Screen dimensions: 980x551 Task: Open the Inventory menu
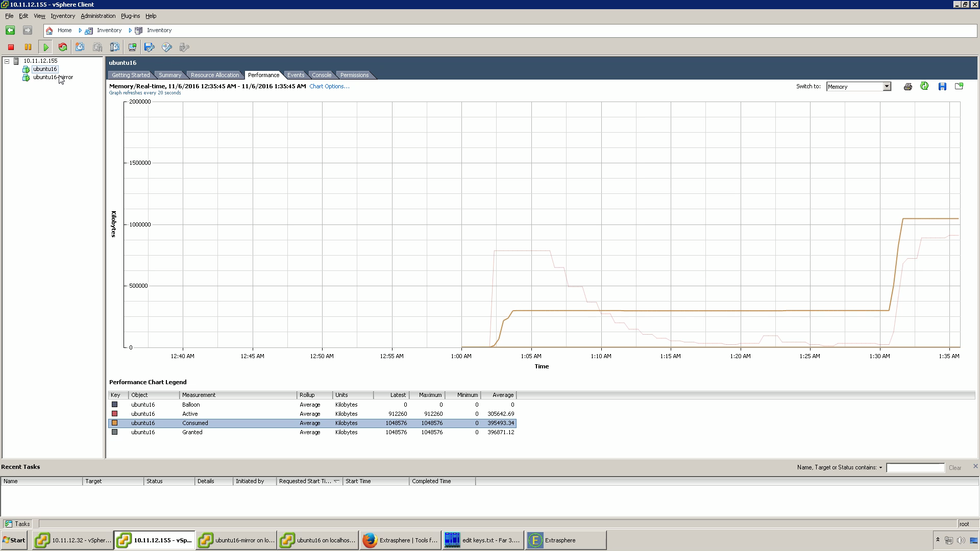point(63,16)
